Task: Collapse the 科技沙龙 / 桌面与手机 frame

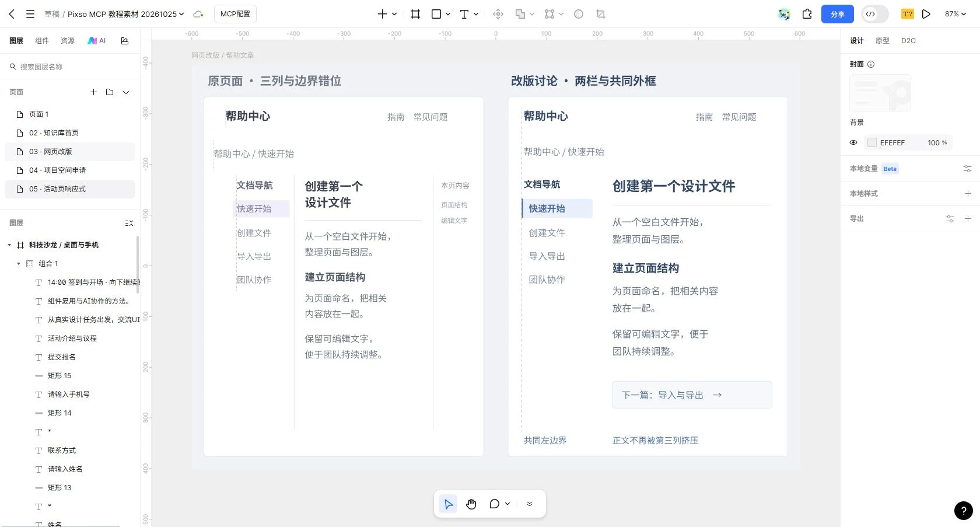Action: pos(9,245)
